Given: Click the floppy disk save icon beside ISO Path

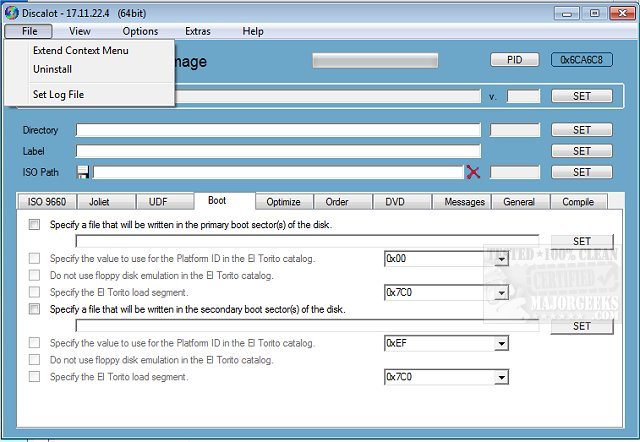Looking at the screenshot, I should 83,172.
